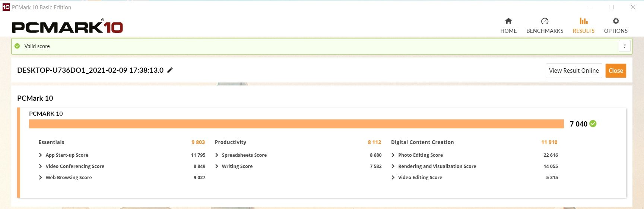Image resolution: width=644 pixels, height=209 pixels.
Task: Click the Rendering value 14 055
Action: 551,166
